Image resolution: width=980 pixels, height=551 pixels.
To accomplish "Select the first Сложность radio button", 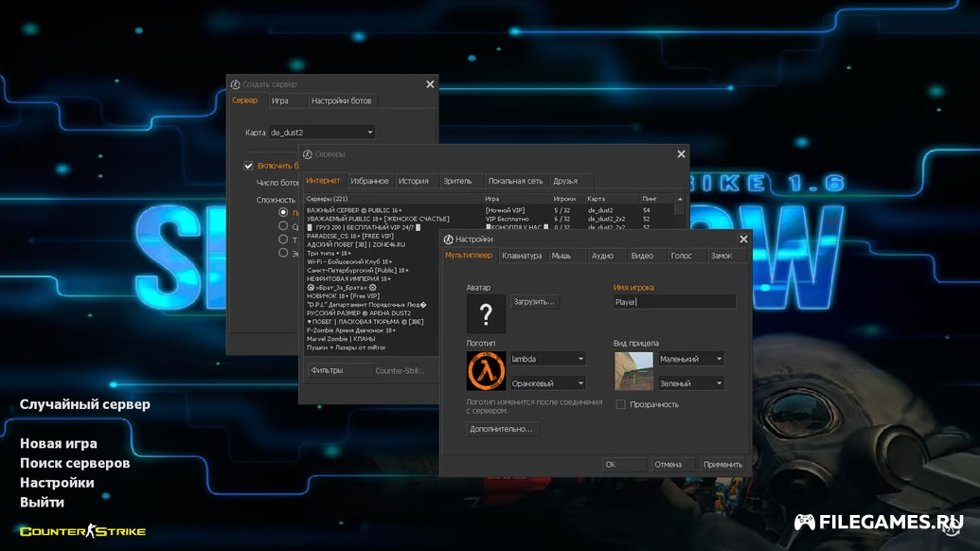I will pyautogui.click(x=283, y=212).
